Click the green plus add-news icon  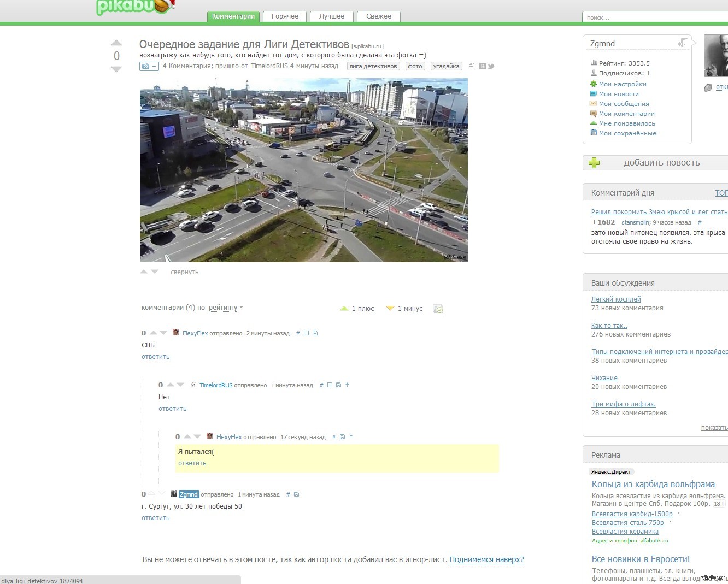[x=594, y=163]
